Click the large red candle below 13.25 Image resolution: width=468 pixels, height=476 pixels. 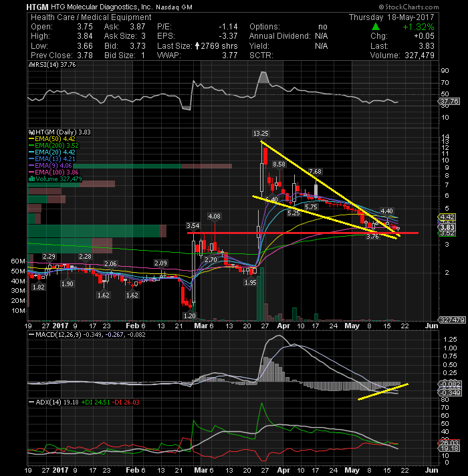265,156
